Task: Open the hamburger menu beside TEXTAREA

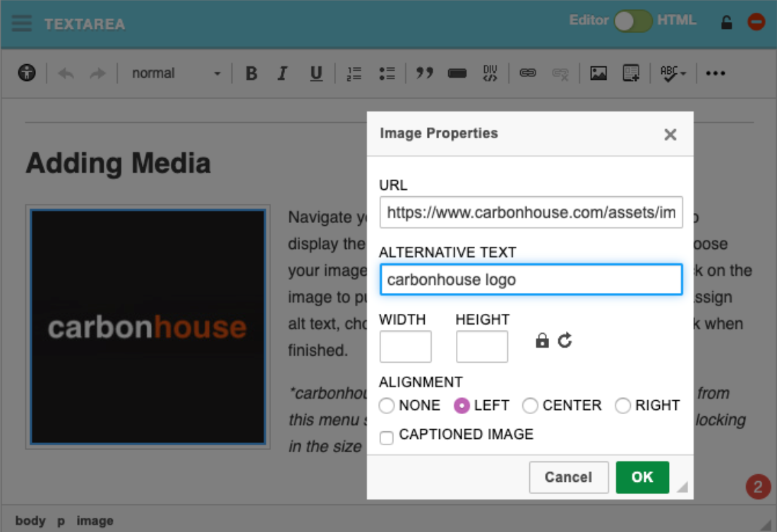Action: (22, 23)
